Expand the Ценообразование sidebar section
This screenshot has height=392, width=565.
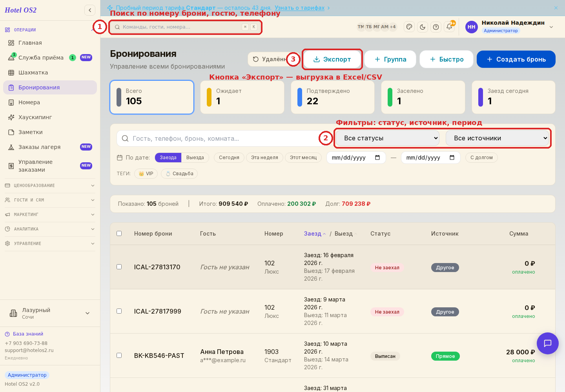[50, 185]
